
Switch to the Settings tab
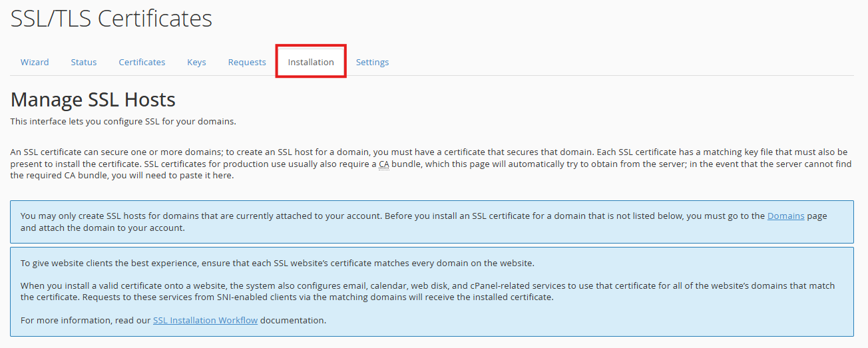click(x=372, y=62)
